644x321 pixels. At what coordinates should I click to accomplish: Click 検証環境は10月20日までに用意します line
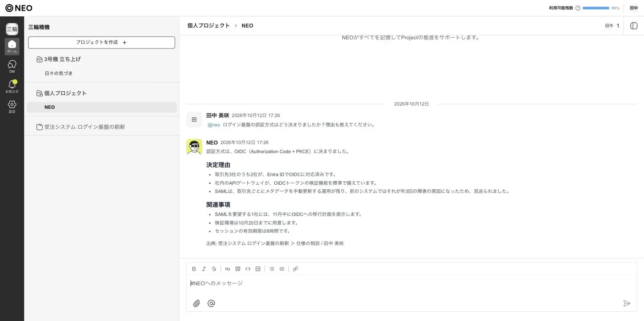[x=256, y=223]
